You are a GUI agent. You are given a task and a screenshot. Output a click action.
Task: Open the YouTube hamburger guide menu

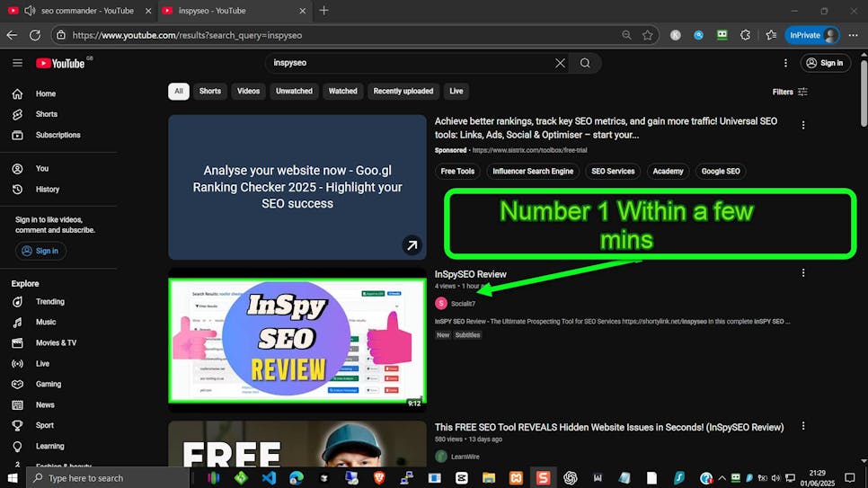[x=17, y=63]
